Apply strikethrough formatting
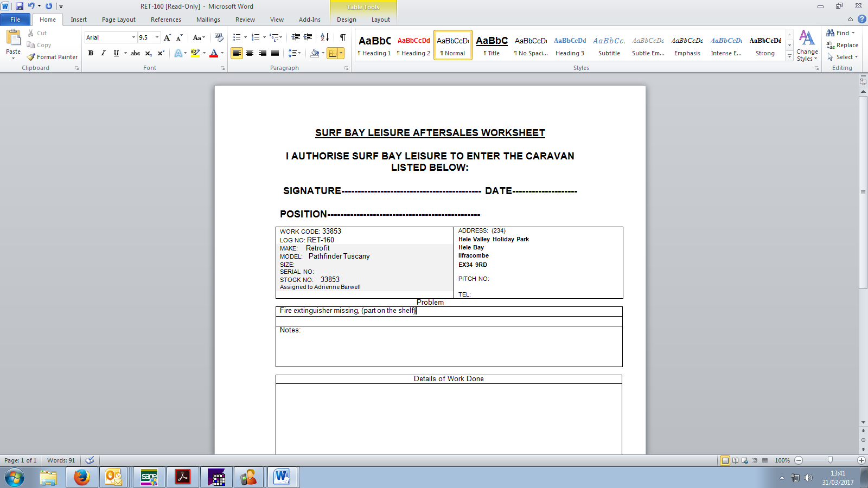The height and width of the screenshot is (488, 868). coord(136,53)
